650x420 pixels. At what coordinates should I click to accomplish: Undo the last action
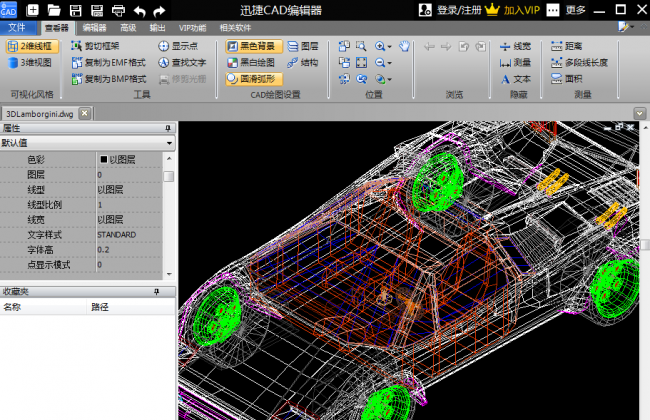click(140, 11)
